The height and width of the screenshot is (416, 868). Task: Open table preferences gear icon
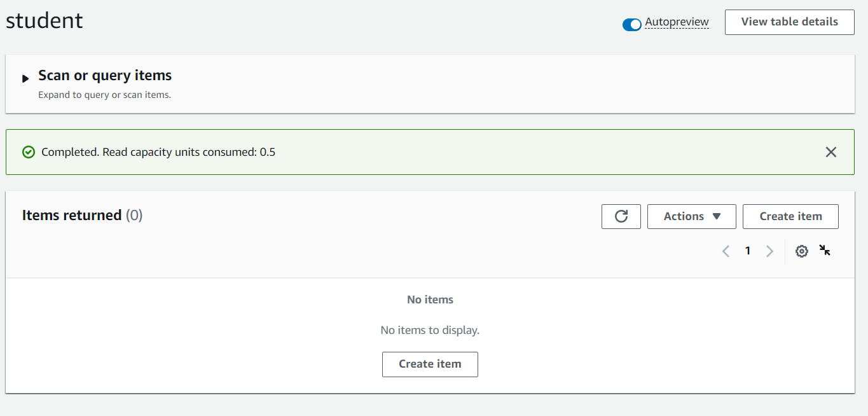click(802, 251)
